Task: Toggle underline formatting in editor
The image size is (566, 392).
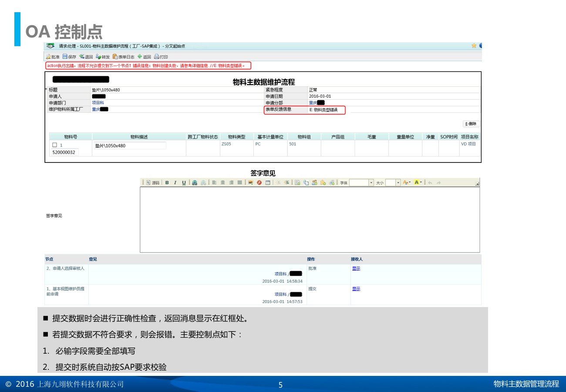Action: coord(184,182)
